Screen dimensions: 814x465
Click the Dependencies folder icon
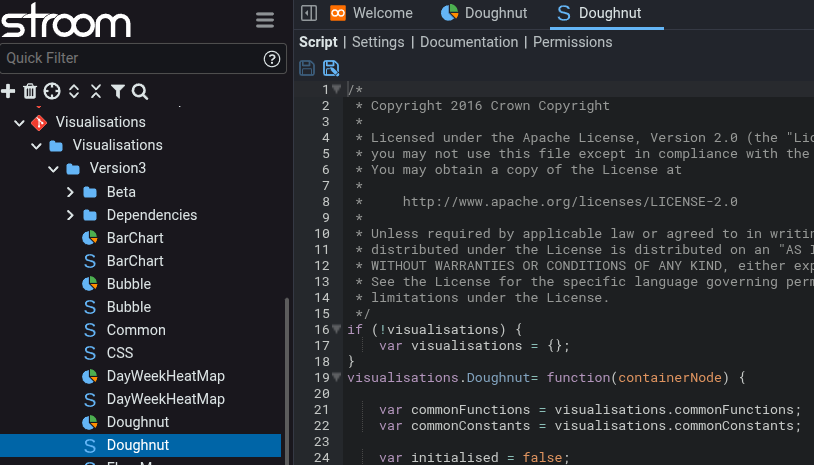pyautogui.click(x=90, y=215)
